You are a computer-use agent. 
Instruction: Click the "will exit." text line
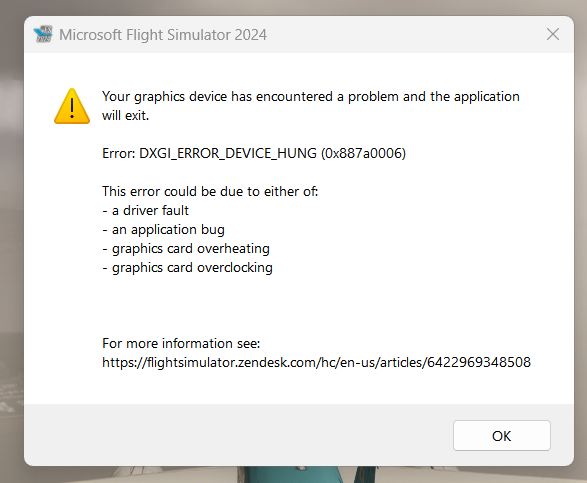(x=125, y=115)
